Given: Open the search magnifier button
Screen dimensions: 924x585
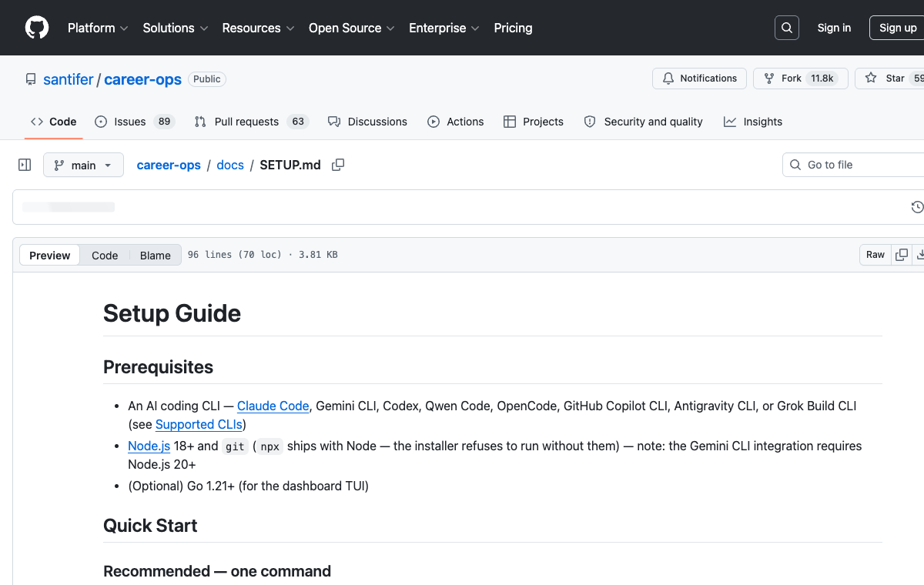Looking at the screenshot, I should tap(786, 28).
